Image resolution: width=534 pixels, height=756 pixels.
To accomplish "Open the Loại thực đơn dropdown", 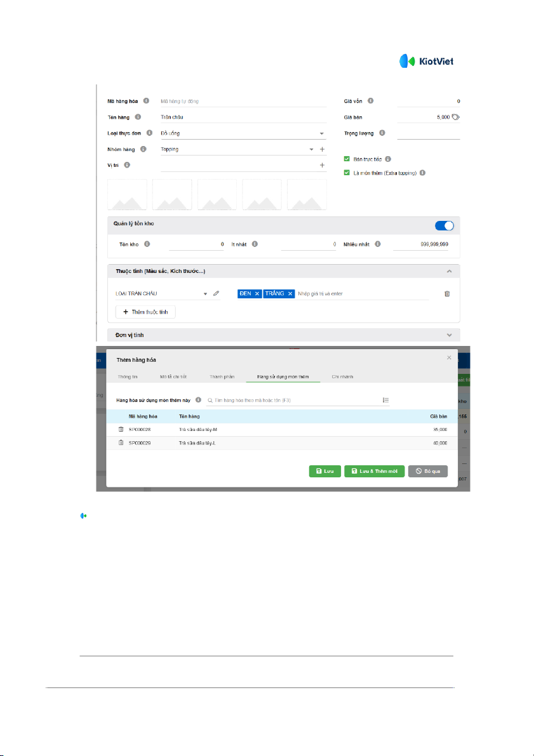I will pyautogui.click(x=321, y=133).
